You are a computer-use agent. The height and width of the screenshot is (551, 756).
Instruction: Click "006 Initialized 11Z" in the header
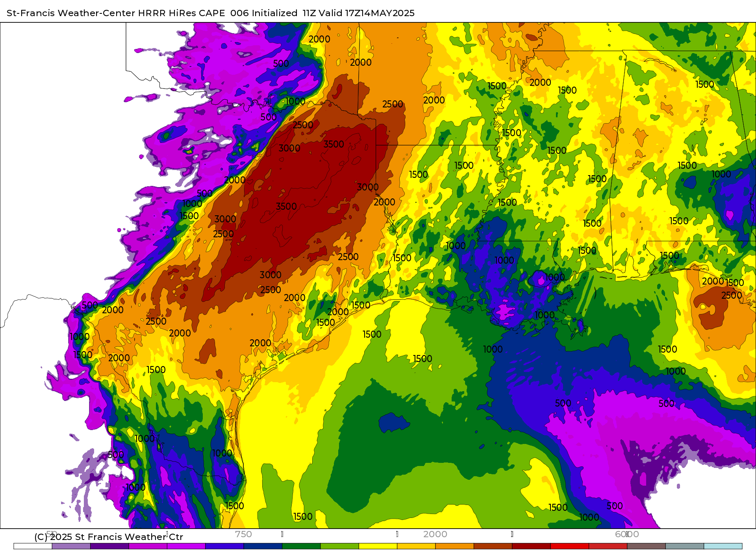coord(274,13)
